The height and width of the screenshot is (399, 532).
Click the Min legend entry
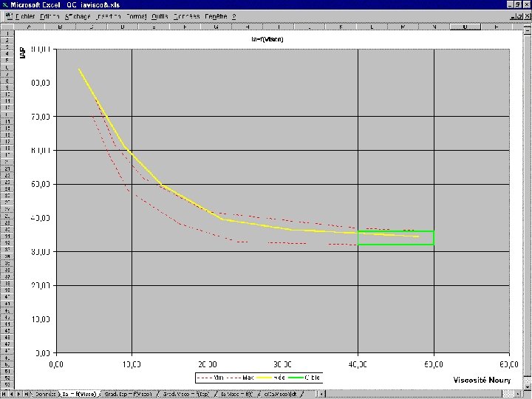coord(210,378)
